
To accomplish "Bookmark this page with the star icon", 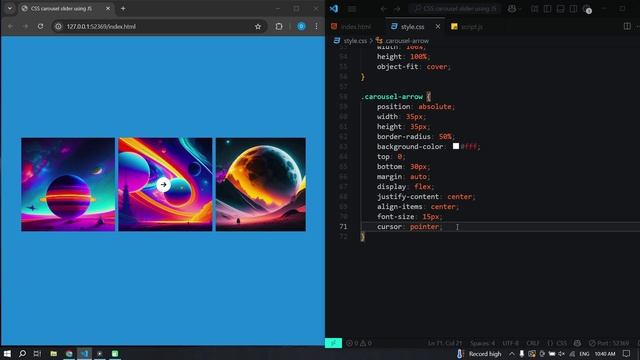I will coord(258,27).
